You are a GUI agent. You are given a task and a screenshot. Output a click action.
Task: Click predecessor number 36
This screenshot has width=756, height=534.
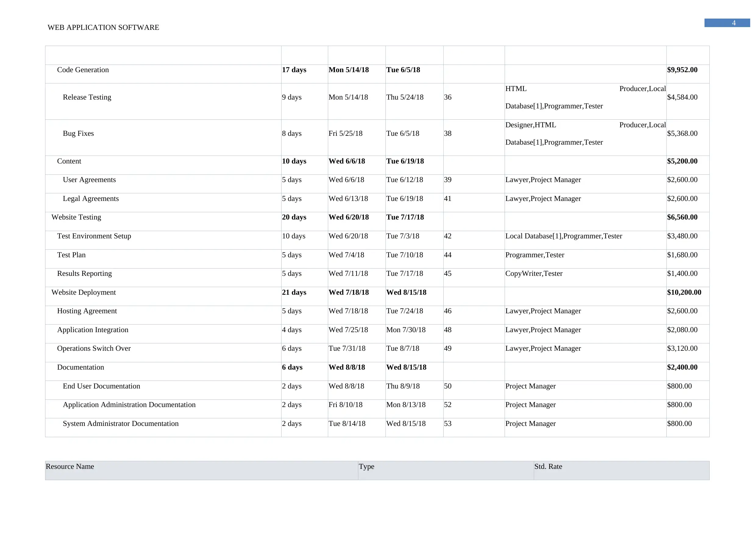[448, 97]
